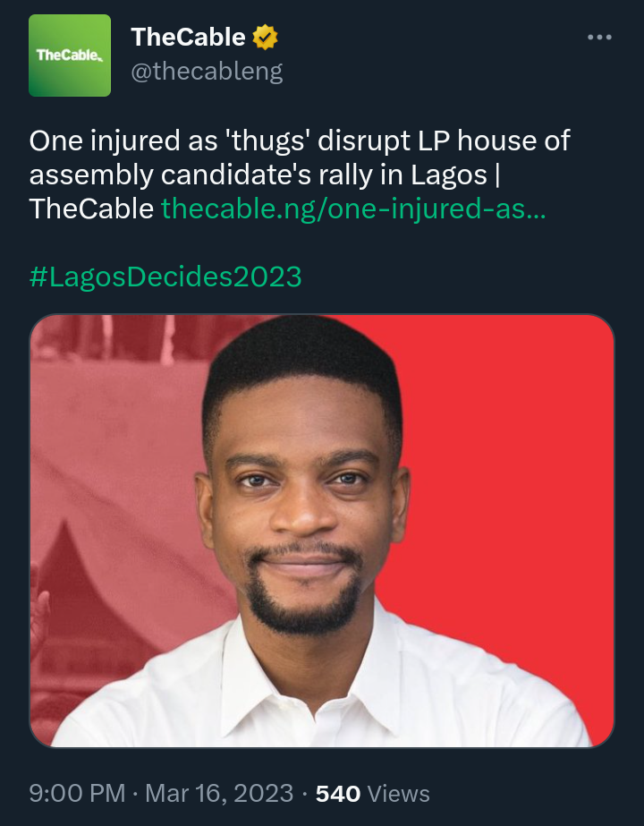
Task: Open TheCable's green profile avatar
Action: pos(70,55)
